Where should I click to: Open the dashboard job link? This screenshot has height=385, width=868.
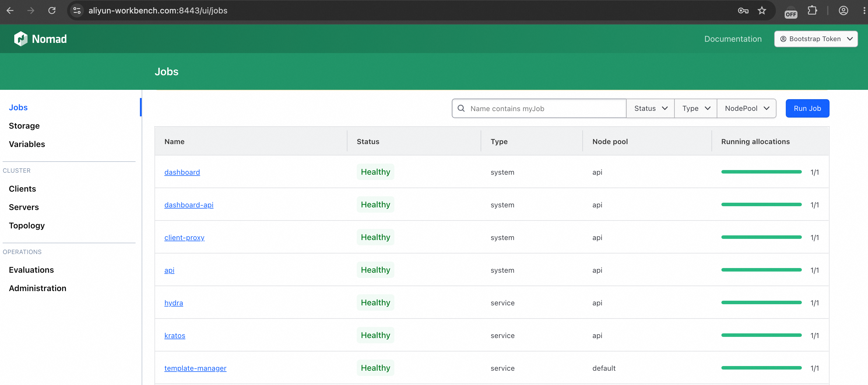coord(182,172)
